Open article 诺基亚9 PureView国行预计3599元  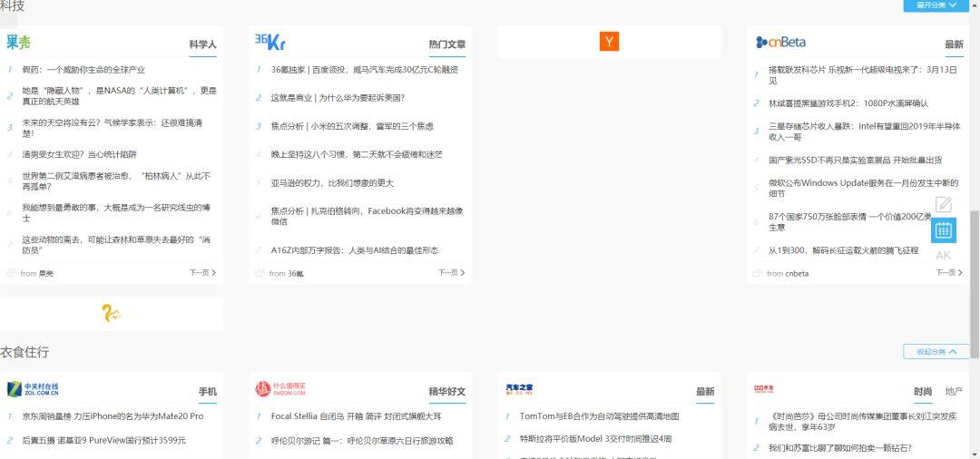tap(103, 440)
